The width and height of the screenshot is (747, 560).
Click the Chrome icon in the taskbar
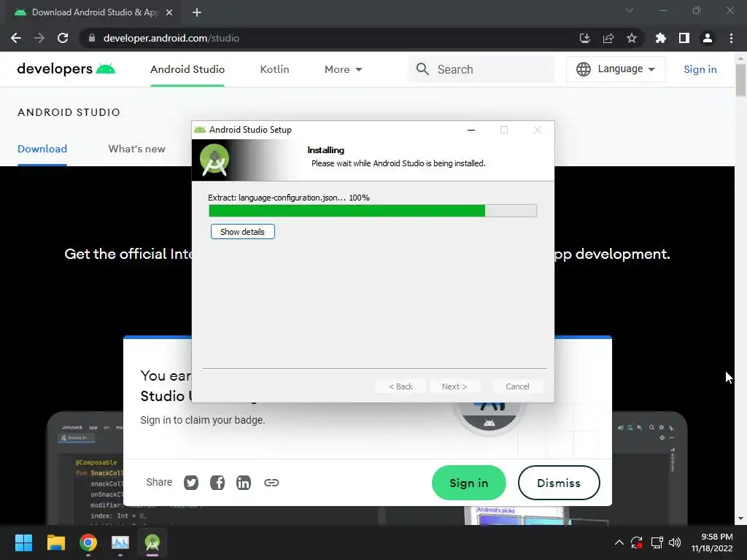point(88,542)
